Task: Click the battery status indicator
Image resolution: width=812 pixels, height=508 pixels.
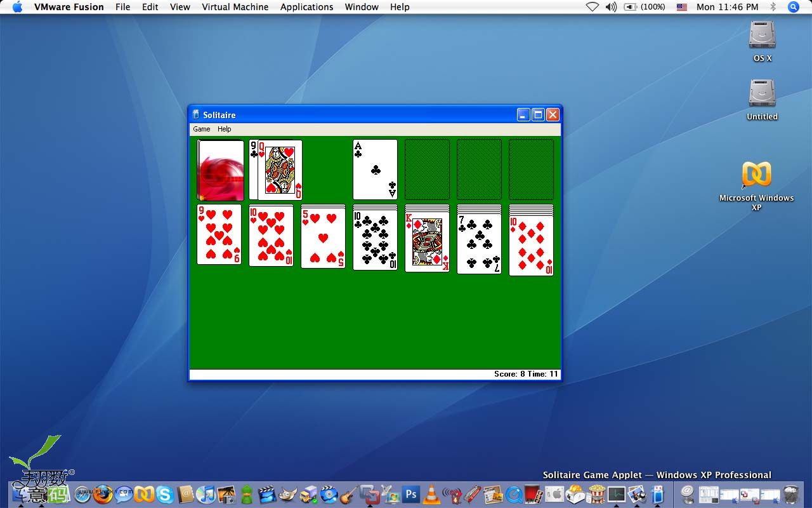Action: pyautogui.click(x=645, y=7)
